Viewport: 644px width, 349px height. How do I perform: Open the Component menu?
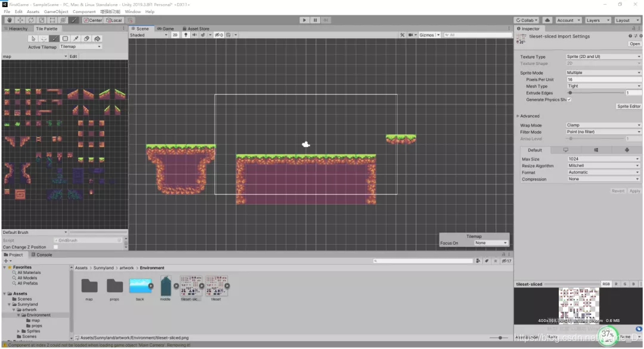point(84,11)
